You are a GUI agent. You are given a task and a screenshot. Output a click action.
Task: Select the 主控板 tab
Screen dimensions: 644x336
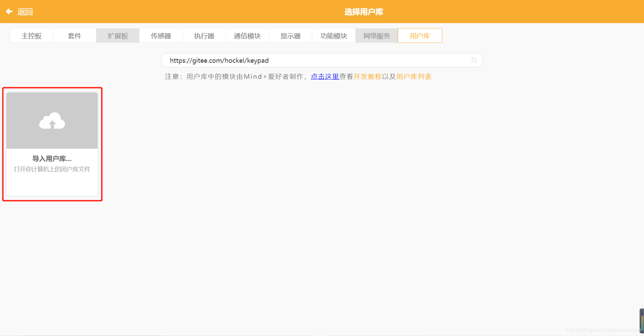tap(32, 36)
